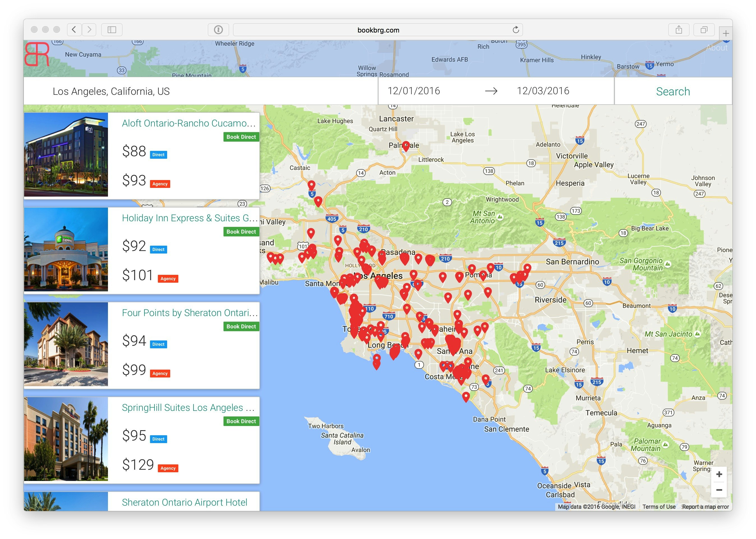Open the 12/03/2016 check-out date picker

point(543,91)
